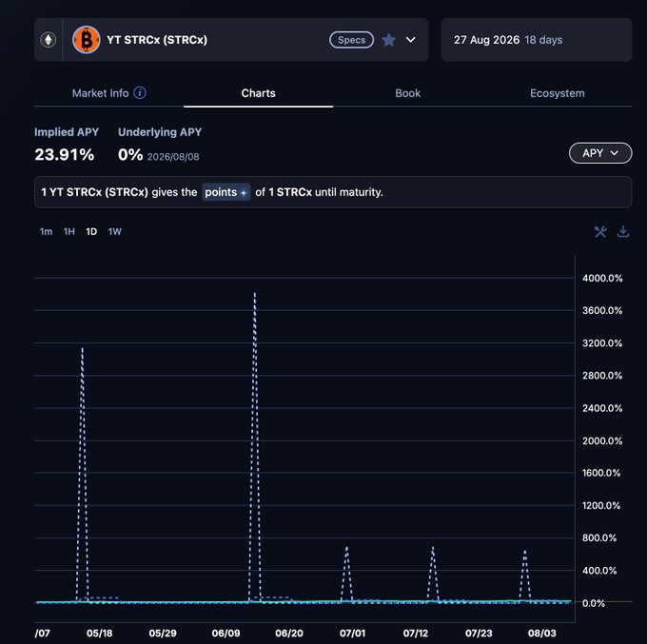Click the highest dotted spike peak on chart

point(255,293)
